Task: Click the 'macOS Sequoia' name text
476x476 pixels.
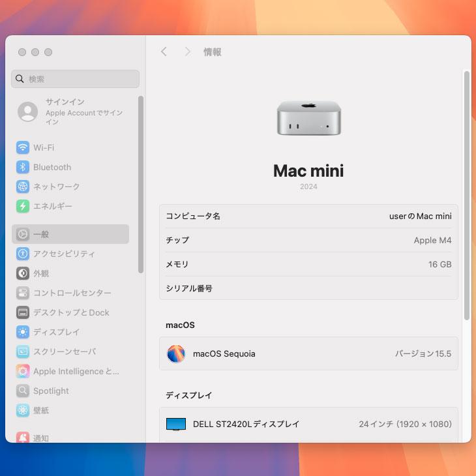Action: [x=224, y=353]
